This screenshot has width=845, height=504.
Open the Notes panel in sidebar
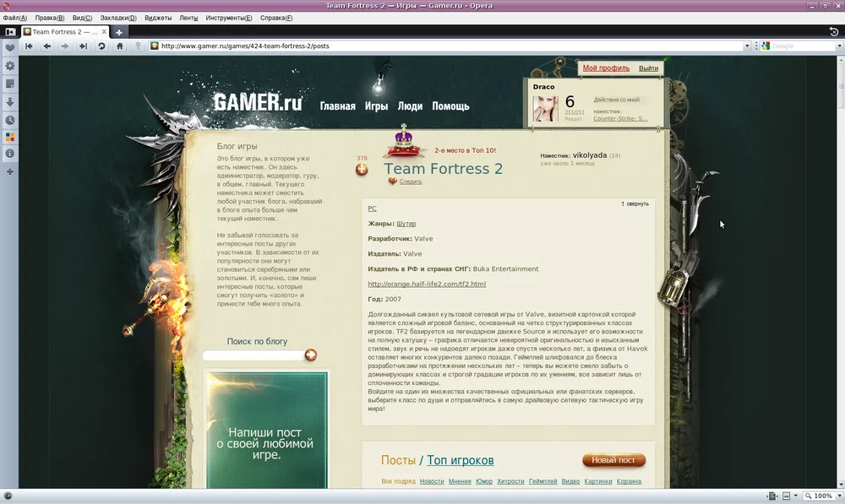9,84
